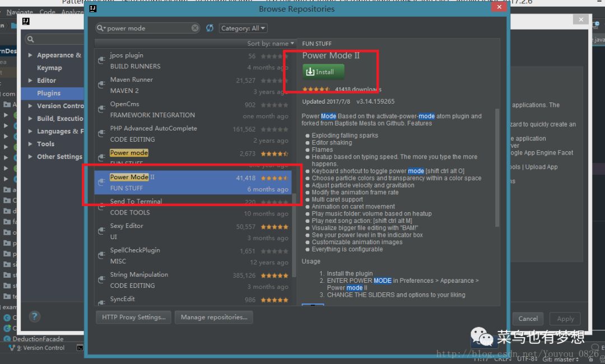Click the plugin icon next to OpenCms
The height and width of the screenshot is (364, 605).
click(101, 109)
